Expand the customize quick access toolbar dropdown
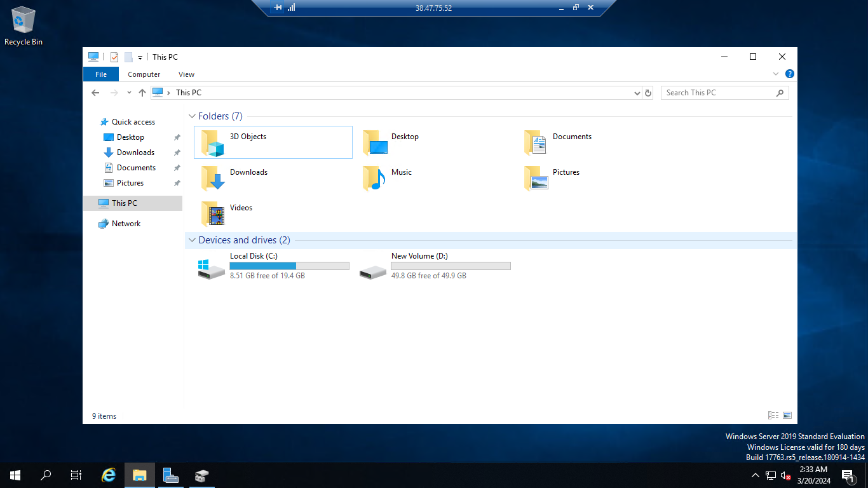868x488 pixels. click(139, 57)
